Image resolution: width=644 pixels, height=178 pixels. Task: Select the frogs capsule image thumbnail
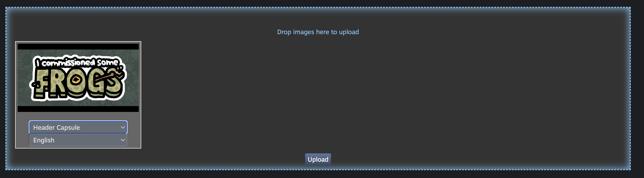[x=78, y=78]
